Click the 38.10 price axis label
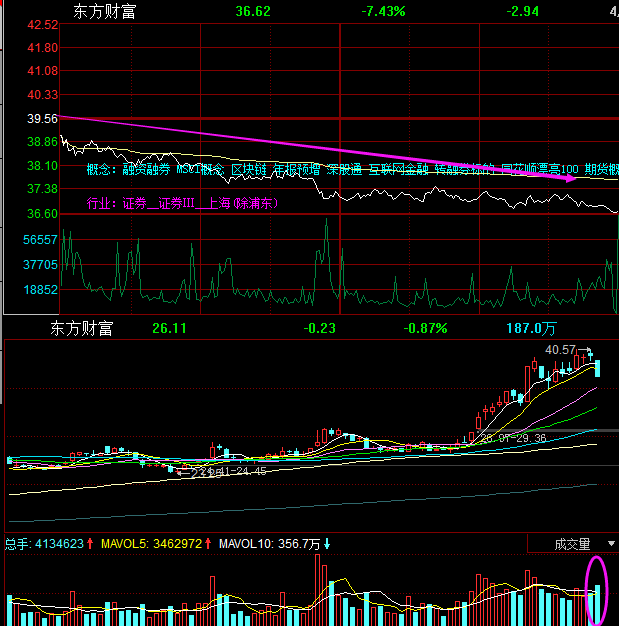The image size is (619, 626). click(42, 166)
